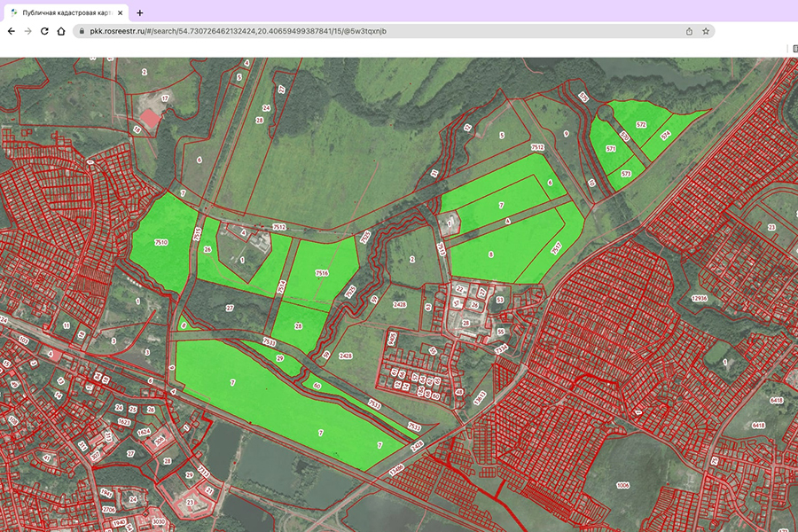This screenshot has height=532, width=798.
Task: Select green parcel 574
Action: point(665,134)
